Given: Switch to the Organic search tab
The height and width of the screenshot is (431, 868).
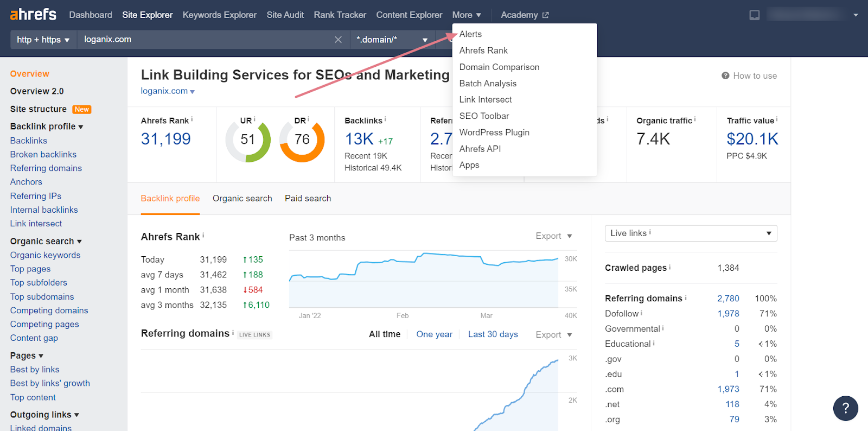Looking at the screenshot, I should pyautogui.click(x=242, y=199).
